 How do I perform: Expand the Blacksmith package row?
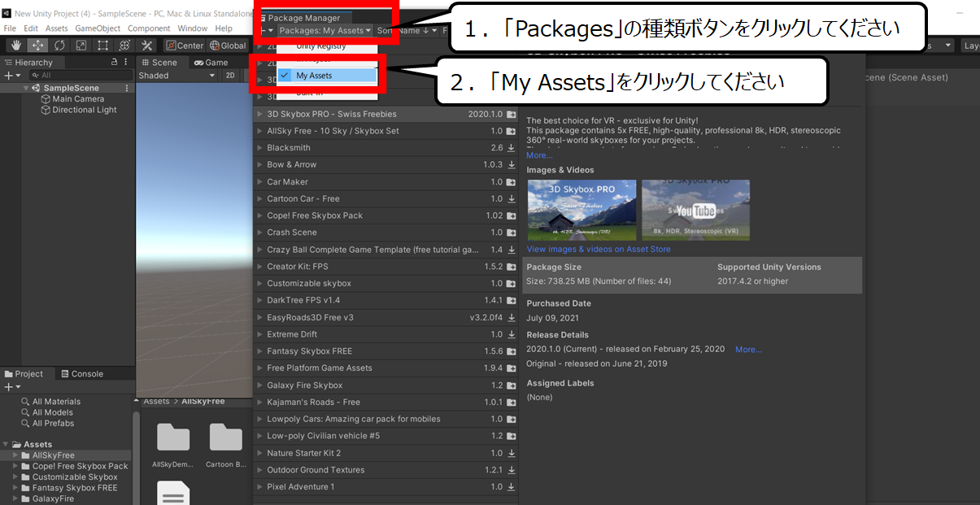259,148
